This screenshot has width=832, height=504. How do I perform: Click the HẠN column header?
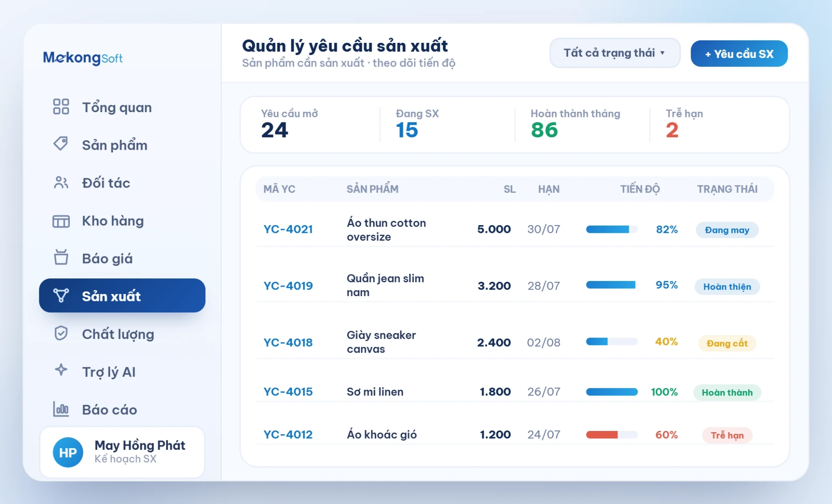tap(549, 189)
